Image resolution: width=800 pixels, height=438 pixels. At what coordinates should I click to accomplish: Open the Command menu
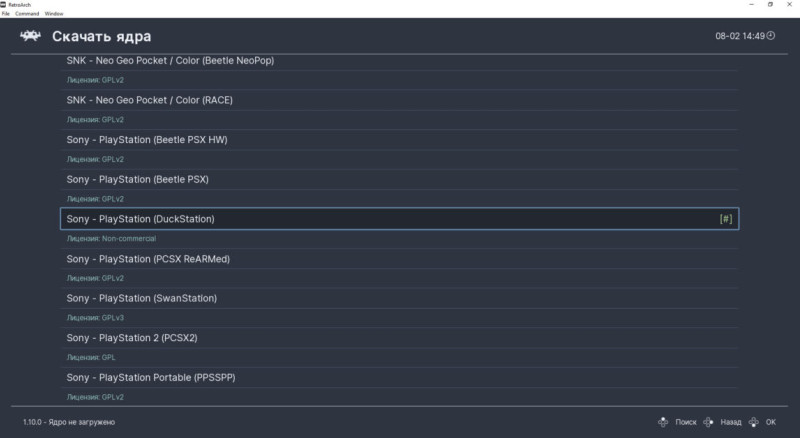coord(27,14)
